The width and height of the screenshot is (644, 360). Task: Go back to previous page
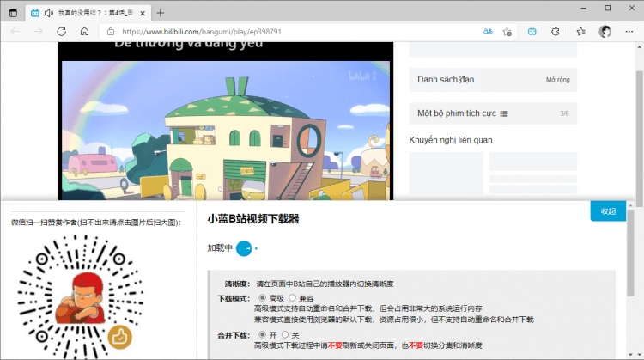(15, 32)
